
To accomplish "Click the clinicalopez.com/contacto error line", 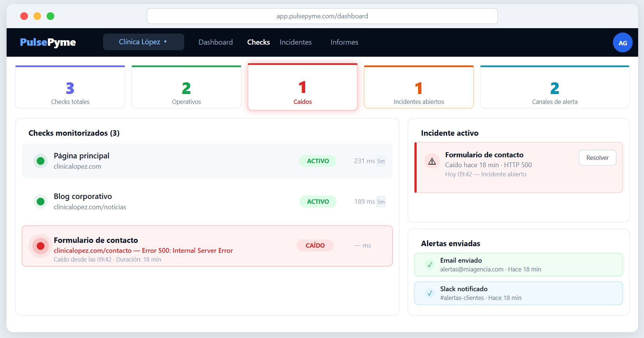I will click(x=143, y=251).
